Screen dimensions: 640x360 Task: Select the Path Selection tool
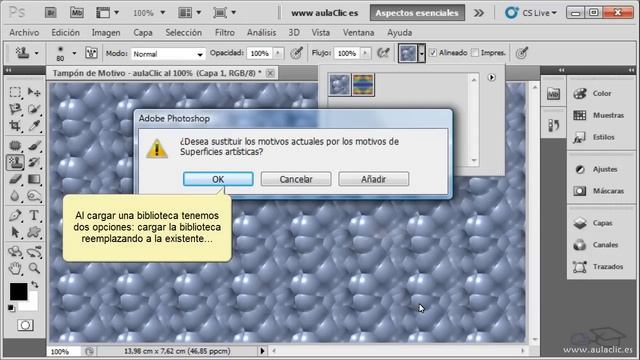point(15,232)
